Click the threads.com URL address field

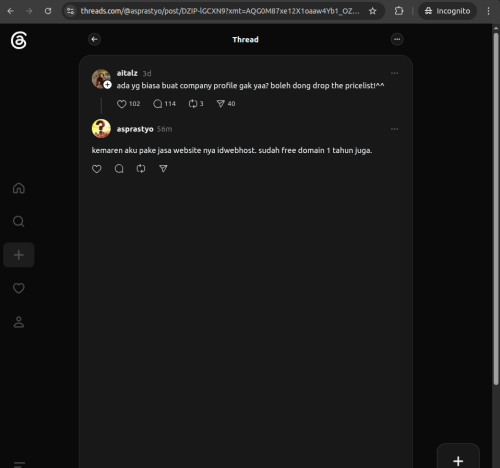tap(220, 11)
